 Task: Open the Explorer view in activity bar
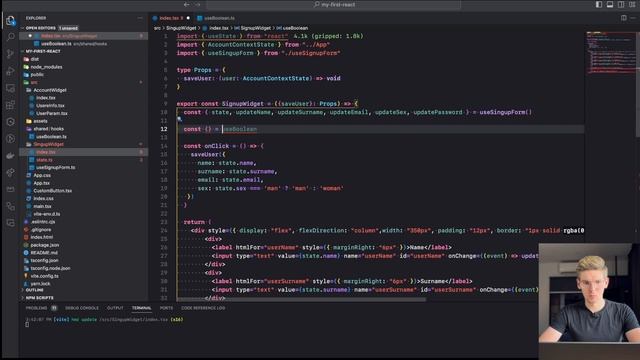coord(11,20)
